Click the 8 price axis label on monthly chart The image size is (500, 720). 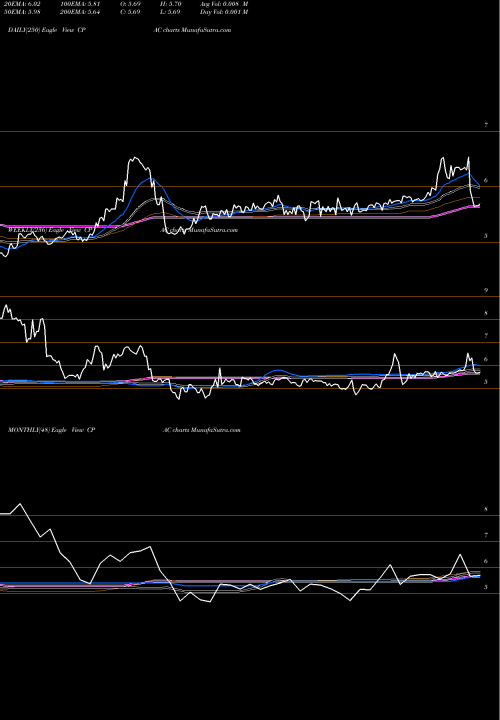coord(486,509)
